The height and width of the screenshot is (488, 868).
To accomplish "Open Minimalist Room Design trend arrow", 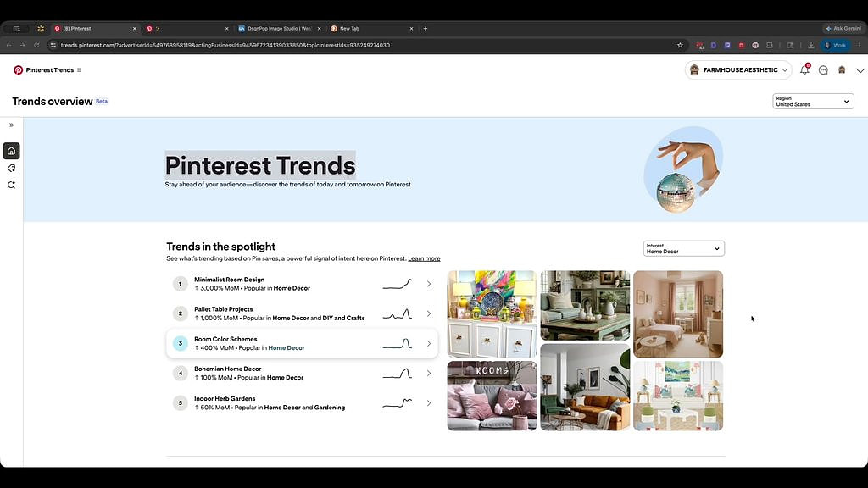I will click(x=428, y=284).
